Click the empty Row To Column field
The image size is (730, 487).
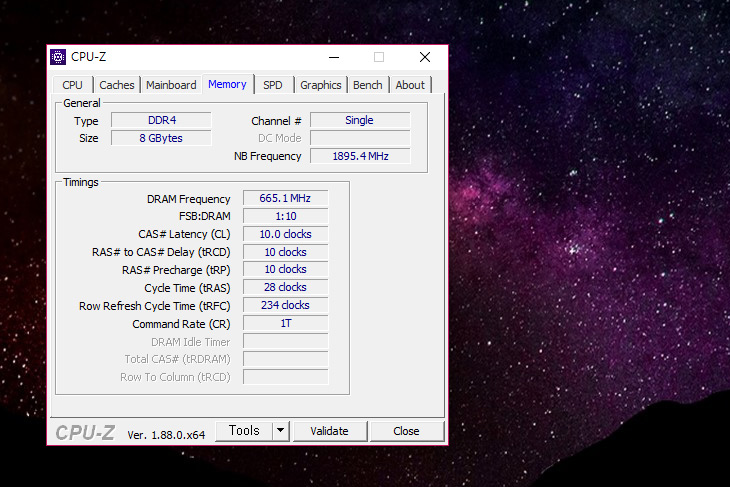tap(285, 377)
